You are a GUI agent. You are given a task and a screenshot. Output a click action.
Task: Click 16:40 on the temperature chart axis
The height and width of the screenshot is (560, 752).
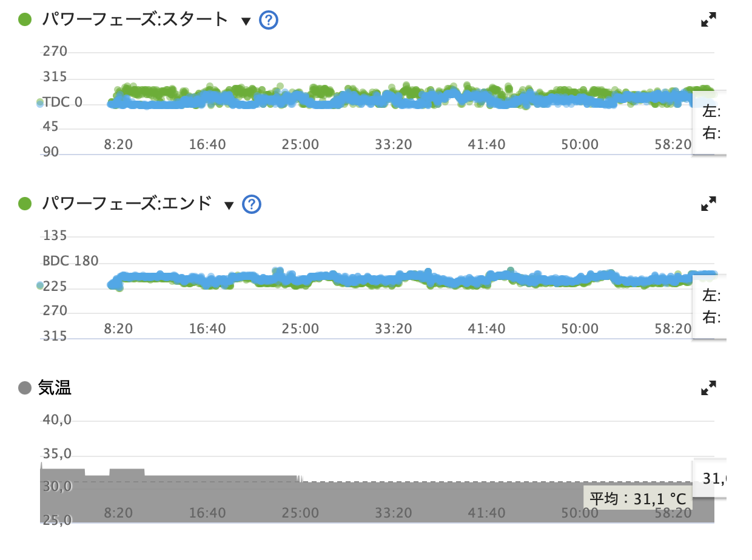[207, 513]
